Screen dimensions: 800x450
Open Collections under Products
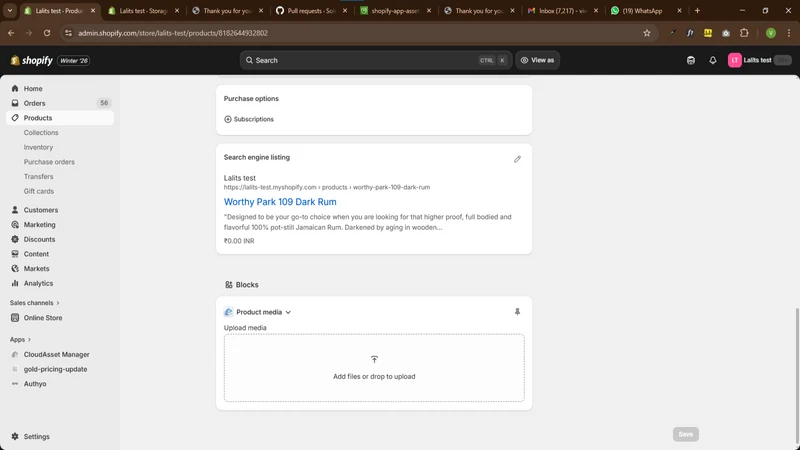click(41, 133)
